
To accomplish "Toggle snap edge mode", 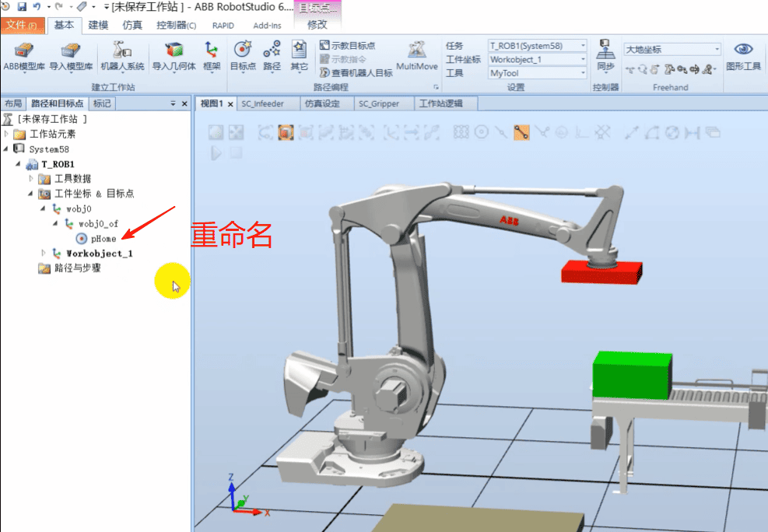I will [542, 132].
